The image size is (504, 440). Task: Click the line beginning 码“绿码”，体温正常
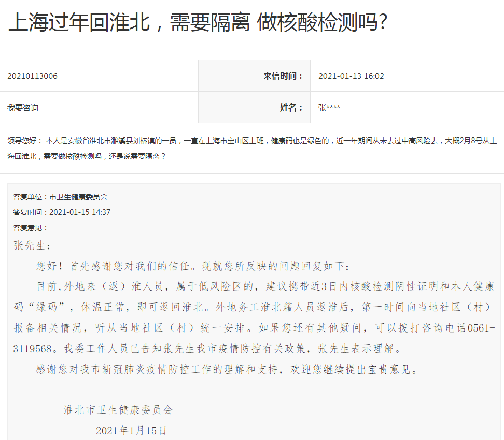pyautogui.click(x=252, y=307)
